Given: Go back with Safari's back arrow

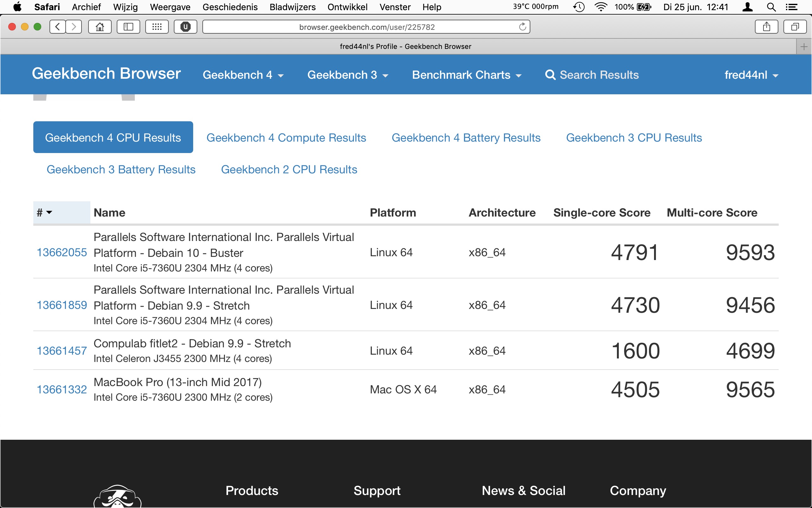Looking at the screenshot, I should (58, 27).
